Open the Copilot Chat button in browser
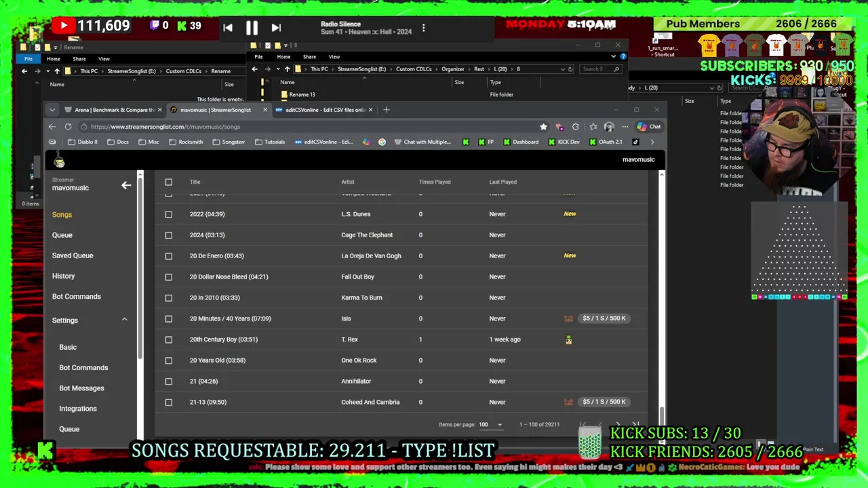 tap(648, 127)
